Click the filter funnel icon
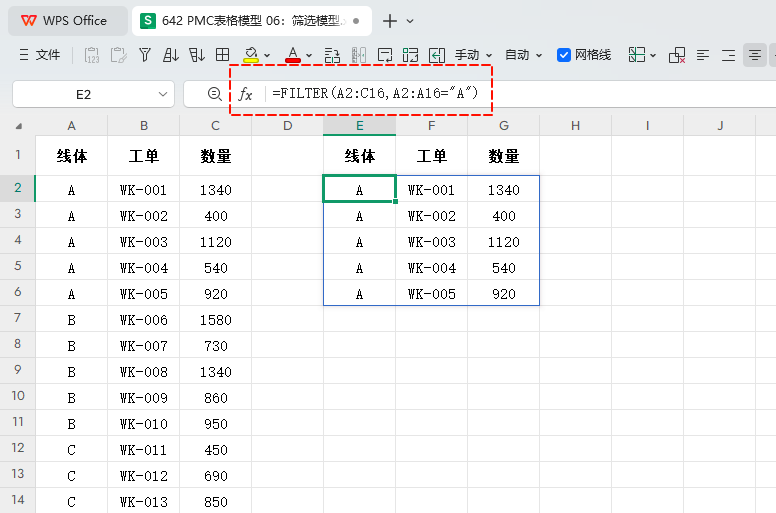Image resolution: width=776 pixels, height=513 pixels. 145,54
